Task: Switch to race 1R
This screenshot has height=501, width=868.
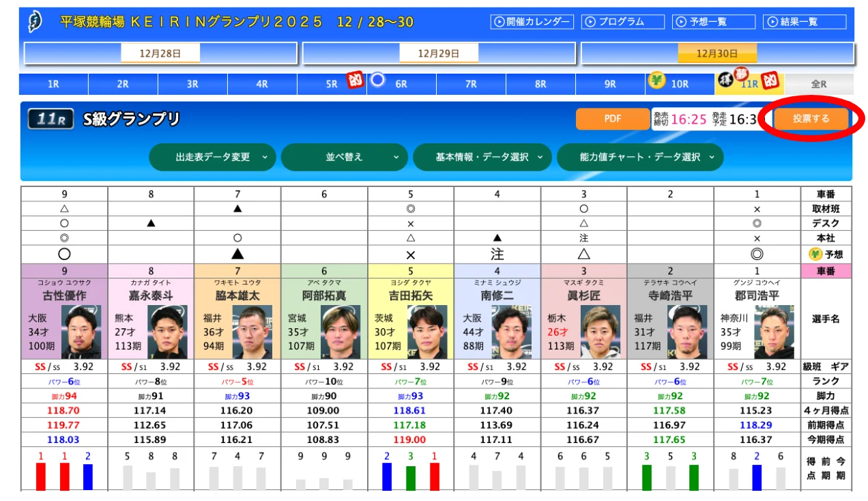Action: tap(53, 84)
